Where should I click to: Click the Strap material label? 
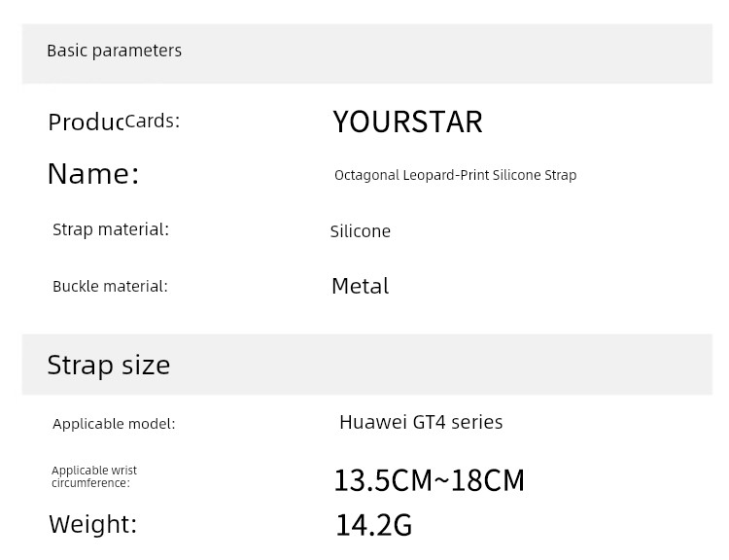(x=111, y=229)
